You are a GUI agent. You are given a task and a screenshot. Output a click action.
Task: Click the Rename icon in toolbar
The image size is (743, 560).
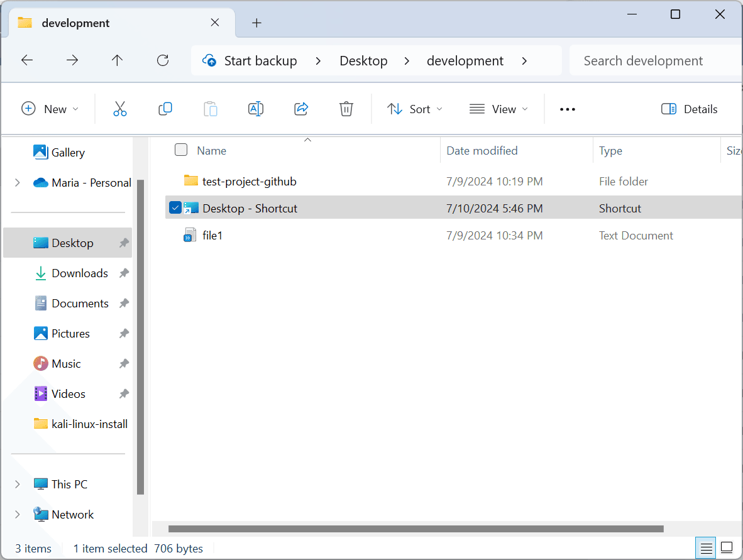(256, 109)
